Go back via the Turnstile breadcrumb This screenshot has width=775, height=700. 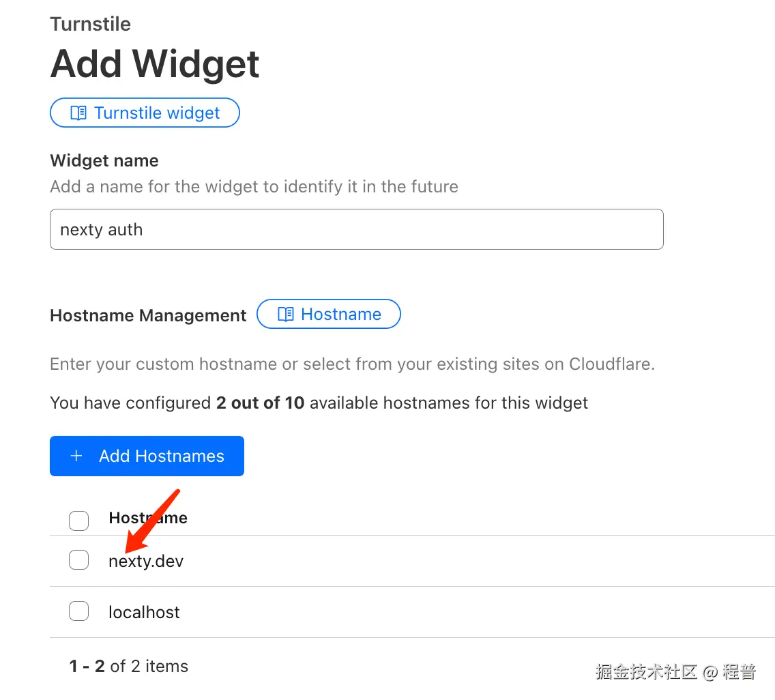90,24
